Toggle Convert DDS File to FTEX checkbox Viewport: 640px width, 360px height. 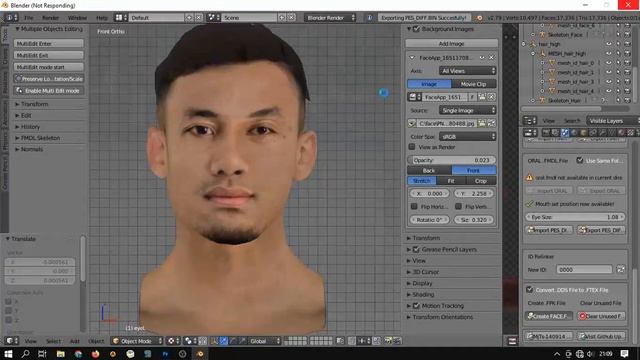(x=529, y=289)
